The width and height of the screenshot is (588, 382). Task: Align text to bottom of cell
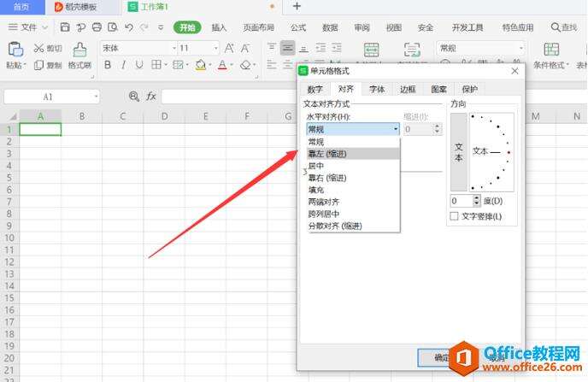[x=303, y=48]
